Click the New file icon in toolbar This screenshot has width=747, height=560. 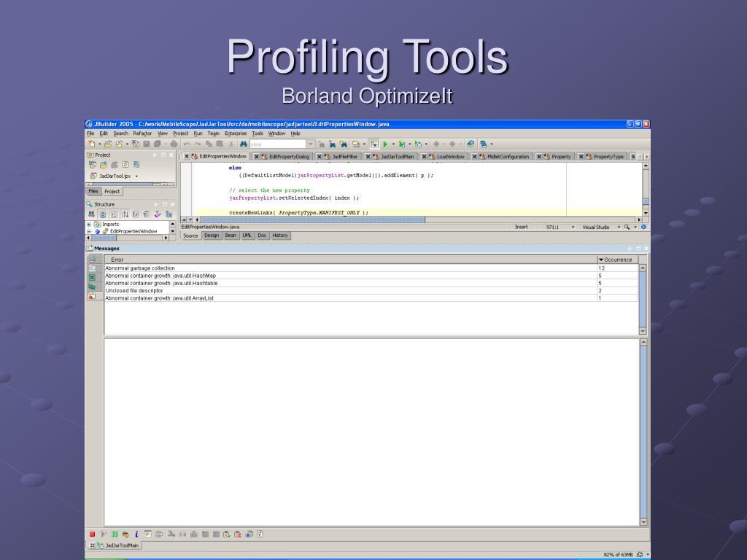(91, 144)
